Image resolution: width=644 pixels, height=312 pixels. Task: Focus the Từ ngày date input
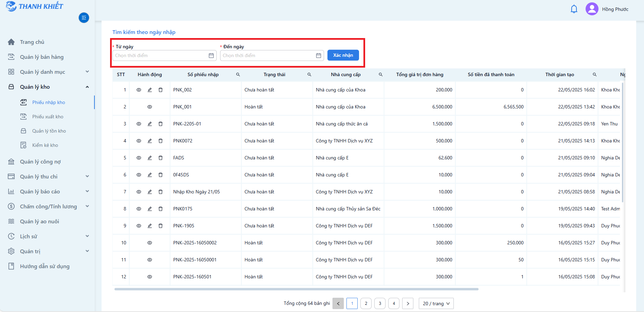[x=164, y=55]
